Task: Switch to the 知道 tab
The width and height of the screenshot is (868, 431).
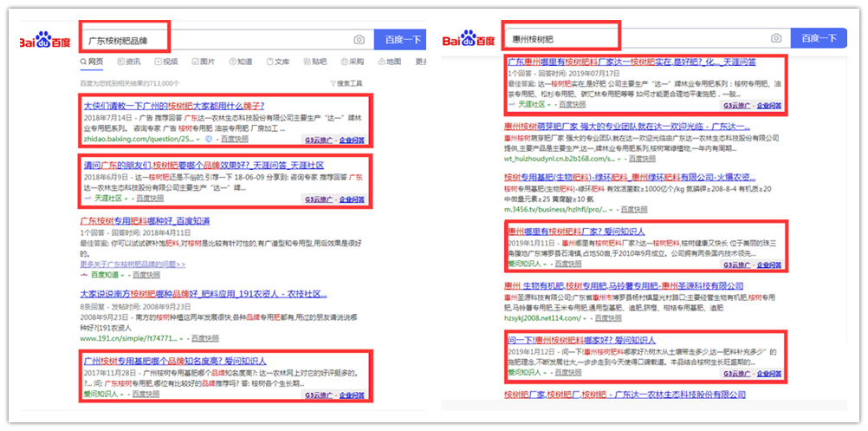Action: coord(241,62)
